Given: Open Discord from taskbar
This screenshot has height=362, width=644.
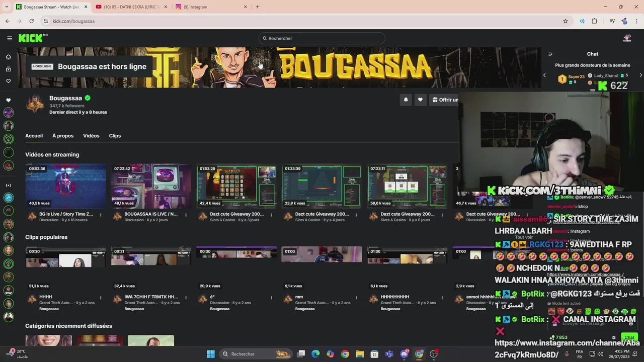Looking at the screenshot, I should tap(404, 354).
